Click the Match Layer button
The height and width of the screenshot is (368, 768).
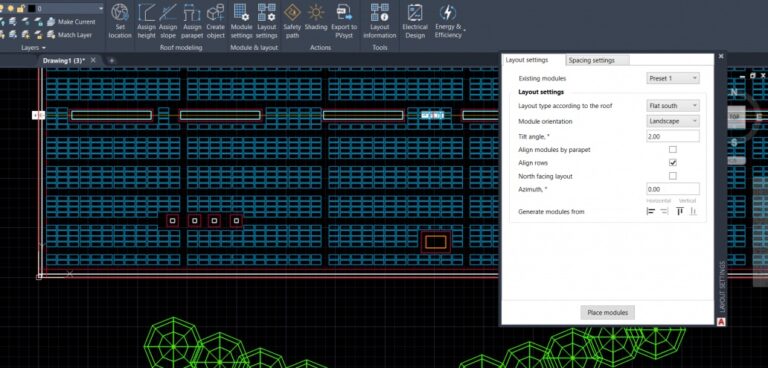click(x=70, y=35)
